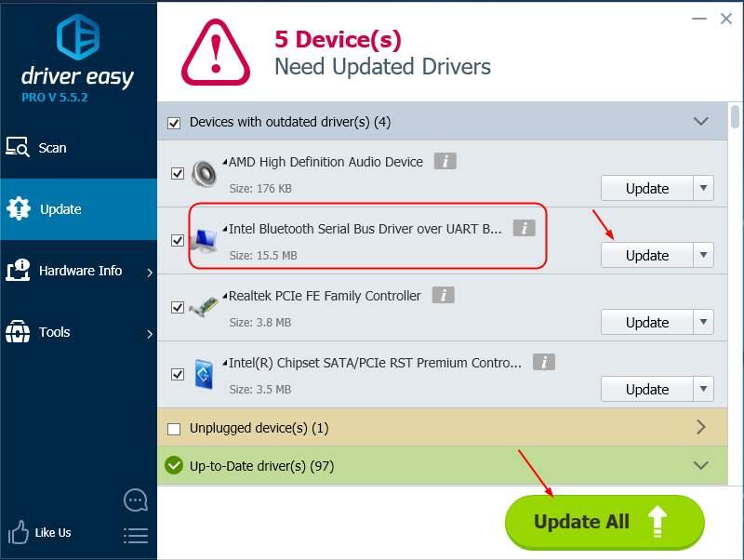Open dropdown arrow next to AMD Audio Update

pyautogui.click(x=704, y=188)
